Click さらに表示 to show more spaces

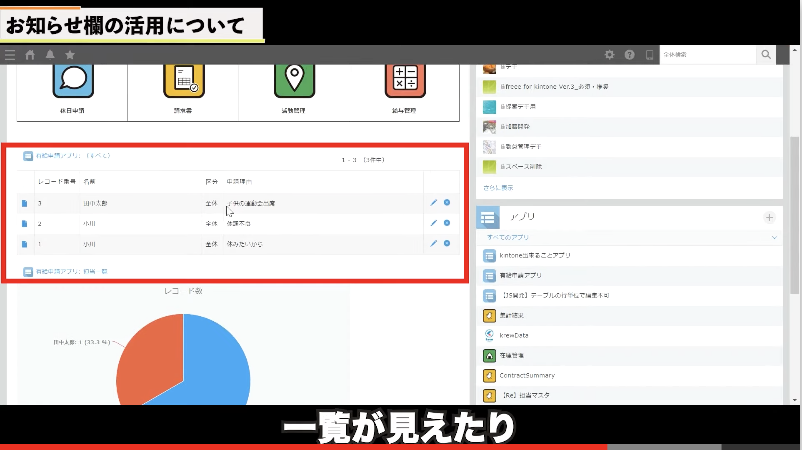[x=498, y=188]
